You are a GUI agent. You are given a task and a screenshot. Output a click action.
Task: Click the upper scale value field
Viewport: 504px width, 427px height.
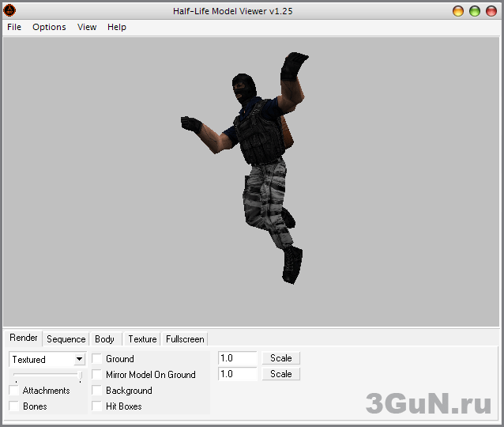point(238,358)
